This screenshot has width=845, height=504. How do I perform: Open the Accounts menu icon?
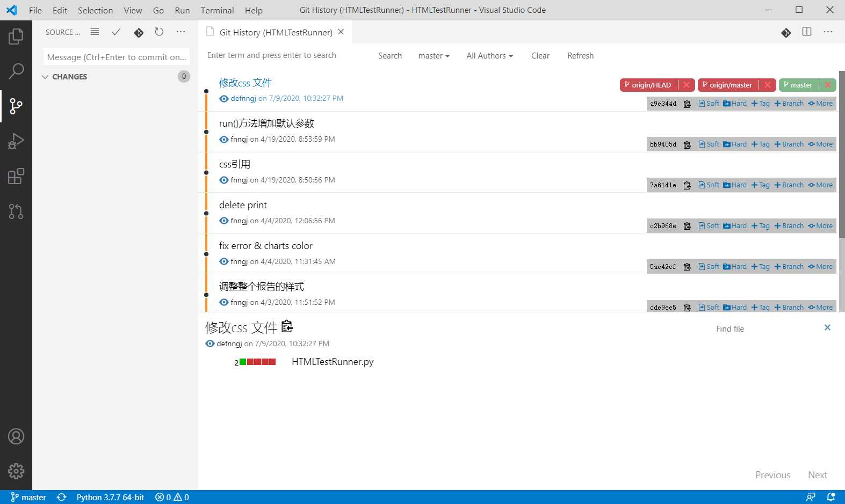point(16,436)
